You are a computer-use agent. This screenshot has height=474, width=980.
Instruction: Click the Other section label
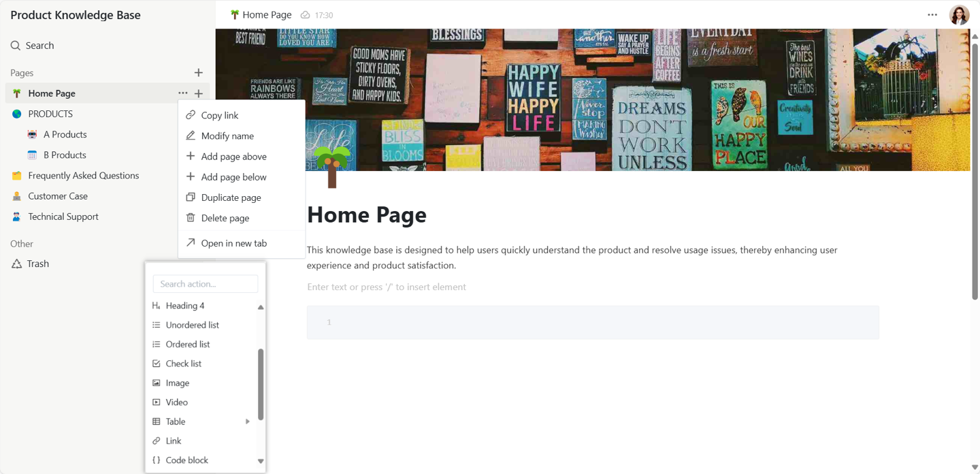coord(22,244)
